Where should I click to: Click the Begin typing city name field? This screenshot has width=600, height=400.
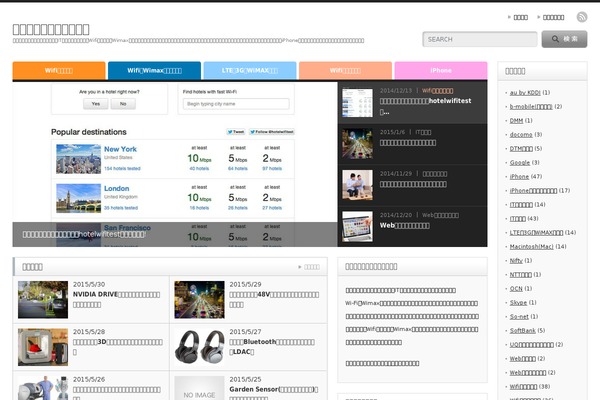[236, 104]
